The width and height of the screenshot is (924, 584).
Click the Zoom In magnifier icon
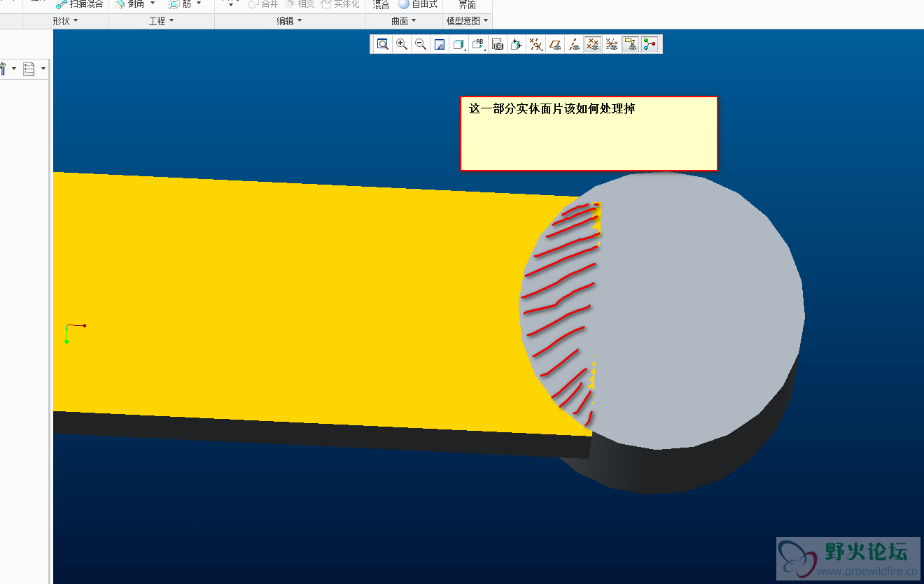coord(402,44)
